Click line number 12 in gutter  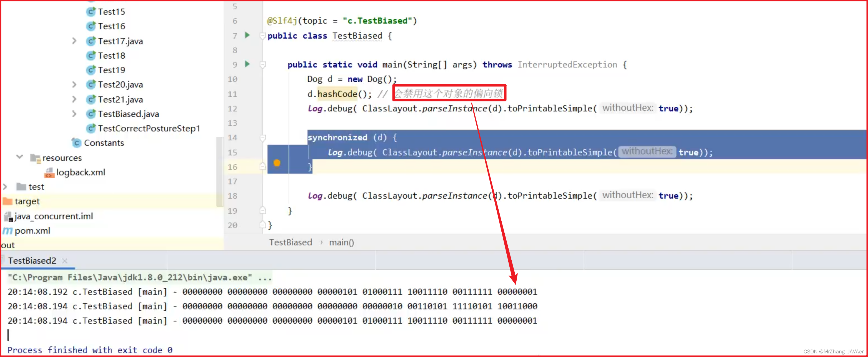click(x=232, y=109)
